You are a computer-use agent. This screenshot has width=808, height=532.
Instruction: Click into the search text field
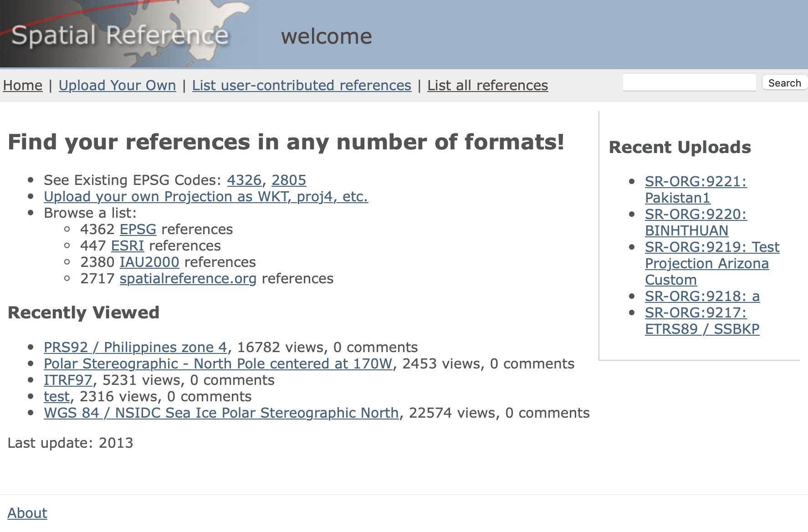[x=689, y=83]
